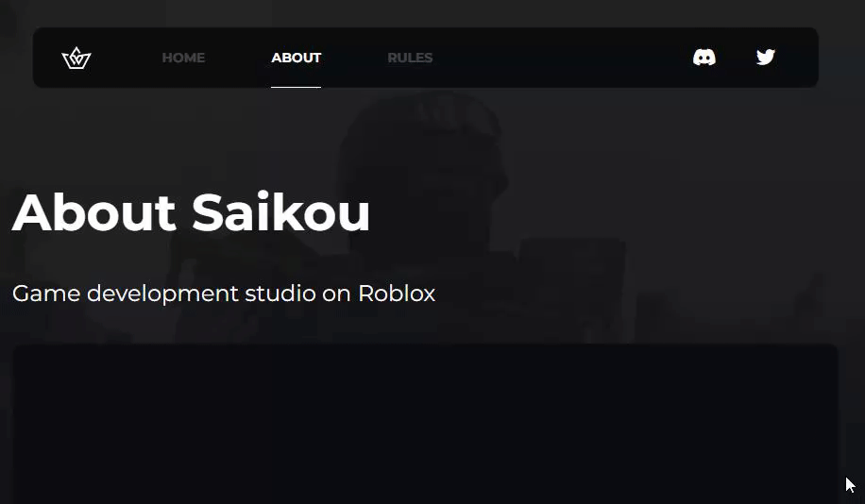Image resolution: width=865 pixels, height=504 pixels.
Task: Click empty navbar space right of Twitter icon
Action: [797, 58]
